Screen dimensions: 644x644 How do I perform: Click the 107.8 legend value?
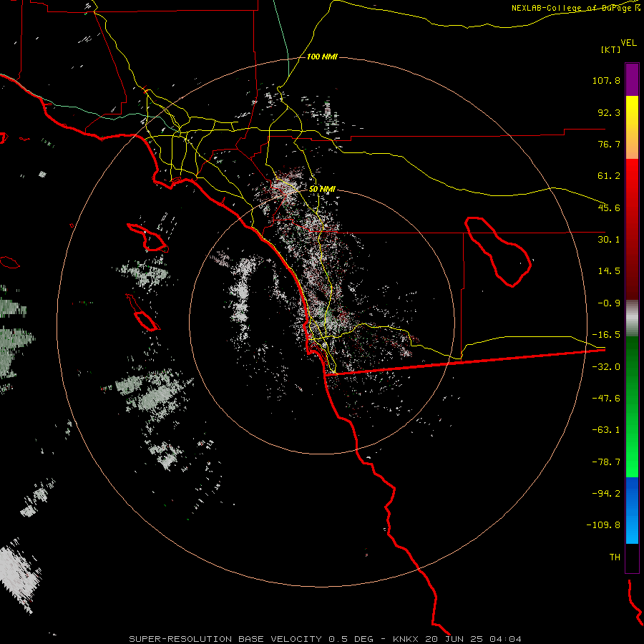tap(606, 80)
